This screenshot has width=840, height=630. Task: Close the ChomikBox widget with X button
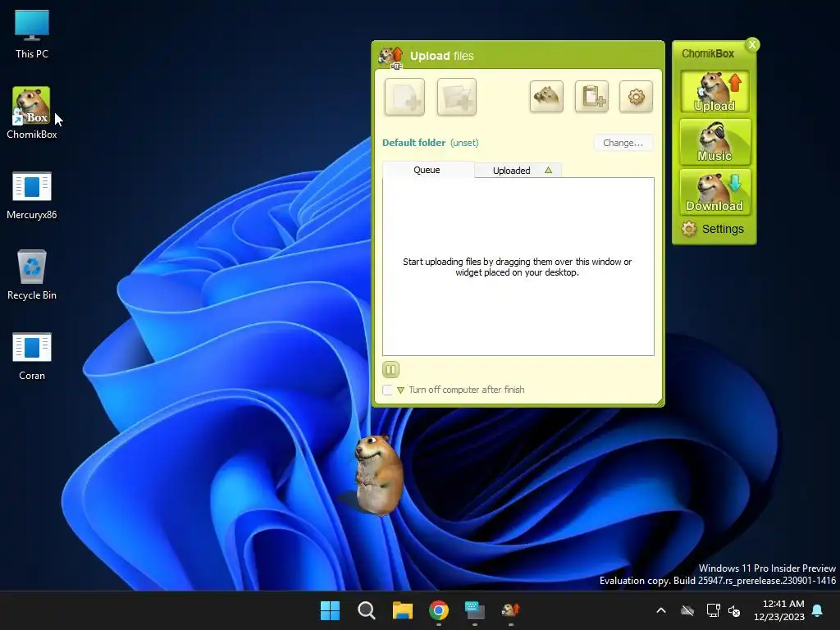(752, 44)
